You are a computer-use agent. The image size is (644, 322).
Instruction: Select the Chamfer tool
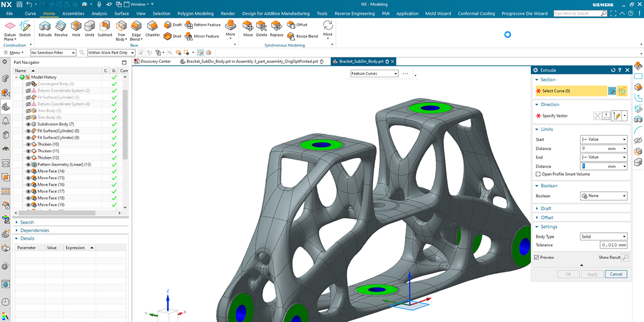coord(152,27)
